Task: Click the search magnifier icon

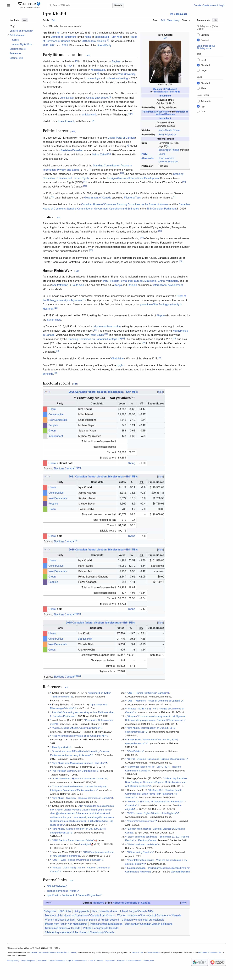Action: pos(50,5)
